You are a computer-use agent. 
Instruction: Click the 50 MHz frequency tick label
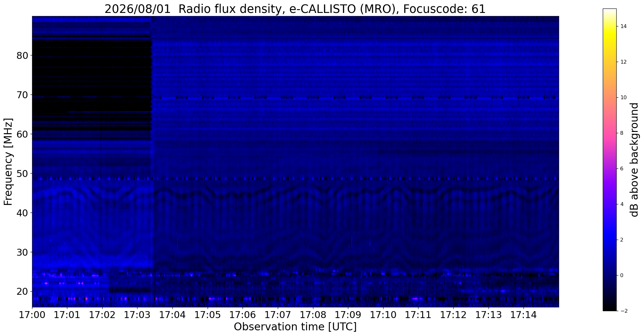(22, 174)
